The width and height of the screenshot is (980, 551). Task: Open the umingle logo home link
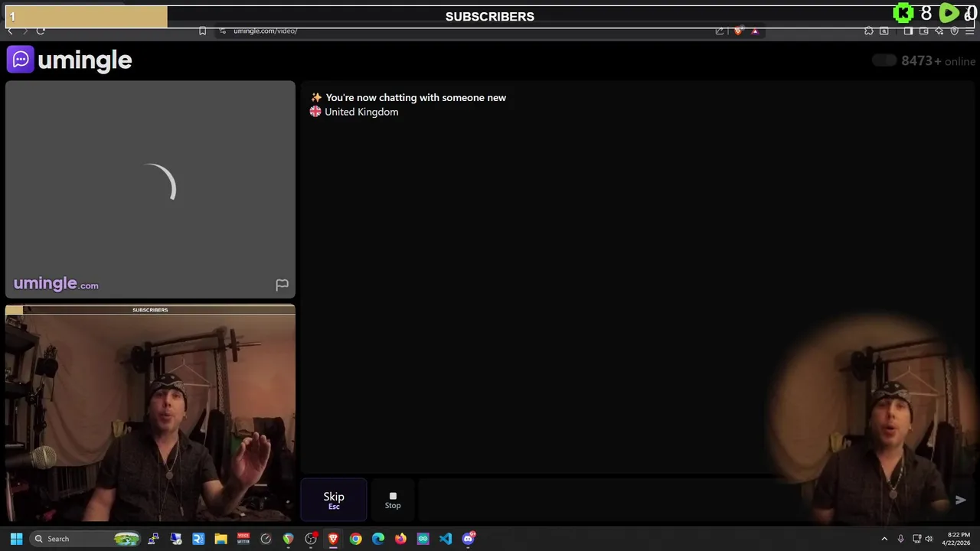(70, 60)
